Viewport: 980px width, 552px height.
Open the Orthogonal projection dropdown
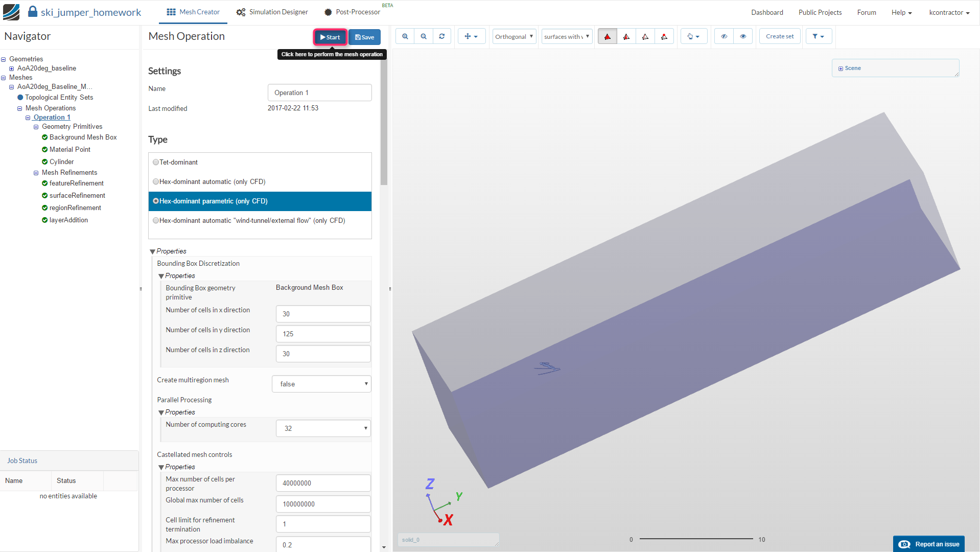coord(514,36)
